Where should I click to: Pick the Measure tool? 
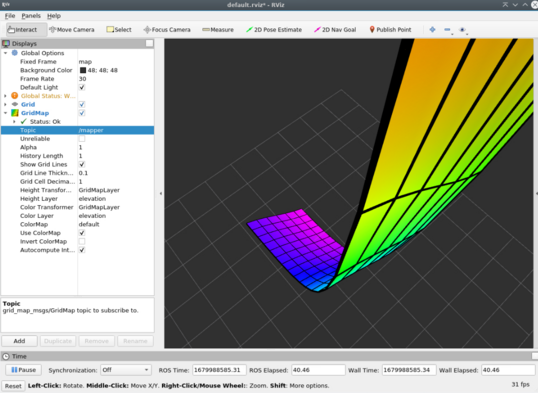(218, 30)
